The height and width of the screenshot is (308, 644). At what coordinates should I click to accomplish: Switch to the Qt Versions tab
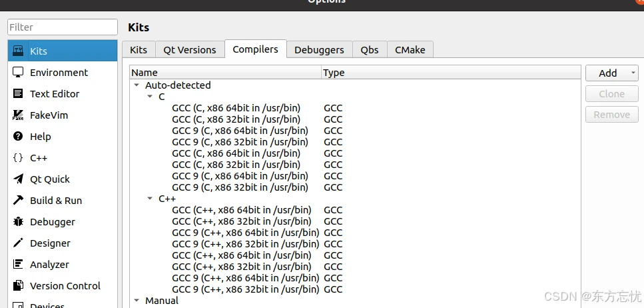(x=190, y=50)
